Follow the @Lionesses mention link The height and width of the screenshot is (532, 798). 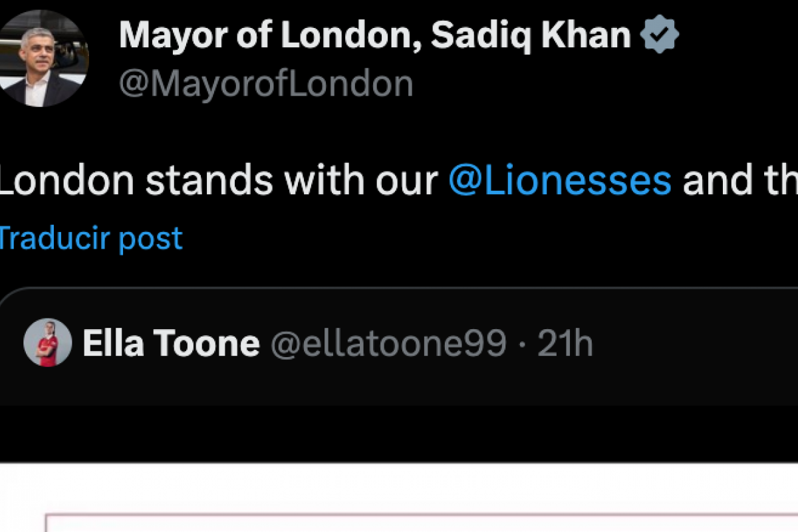point(560,180)
